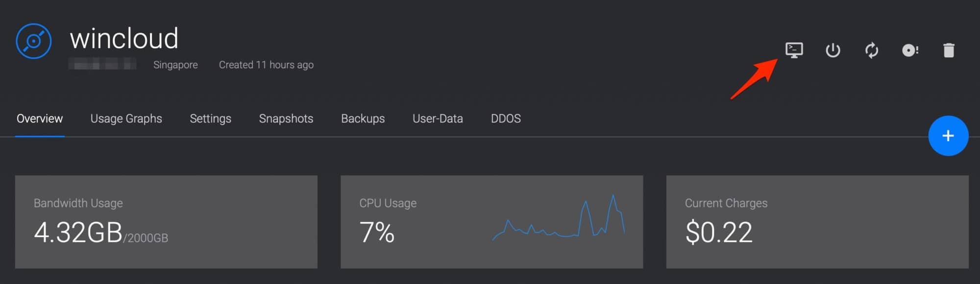Open the Current Charges card

(x=817, y=222)
